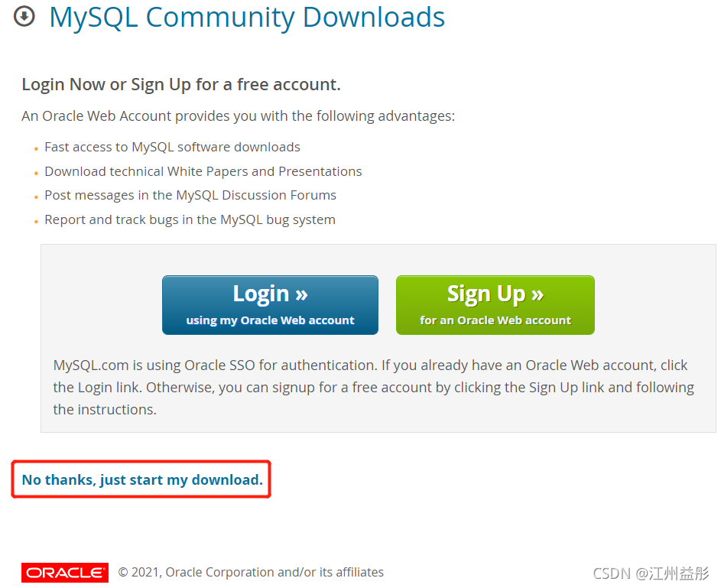721x588 pixels.
Task: Click 'Report and track bugs in the MySQL bug system'
Action: (x=190, y=219)
